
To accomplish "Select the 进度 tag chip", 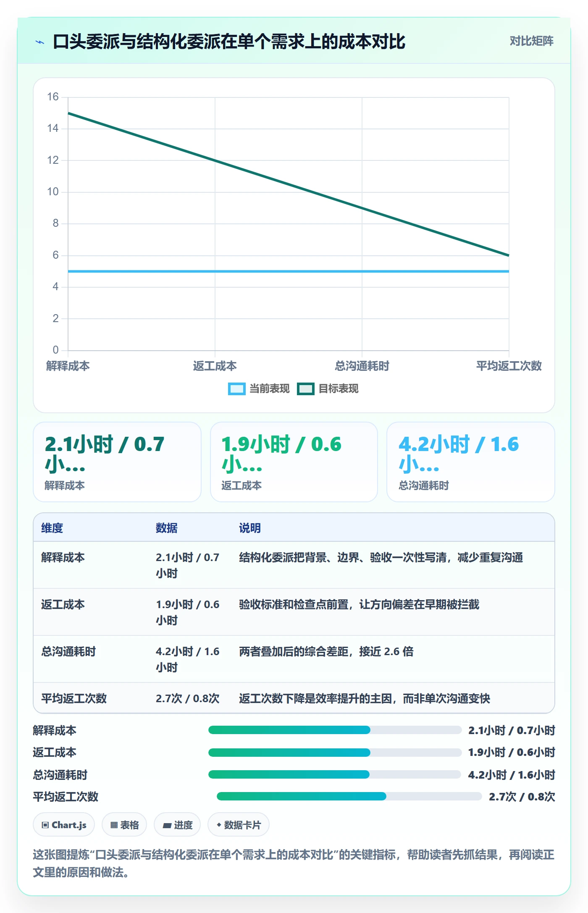I will click(x=177, y=825).
